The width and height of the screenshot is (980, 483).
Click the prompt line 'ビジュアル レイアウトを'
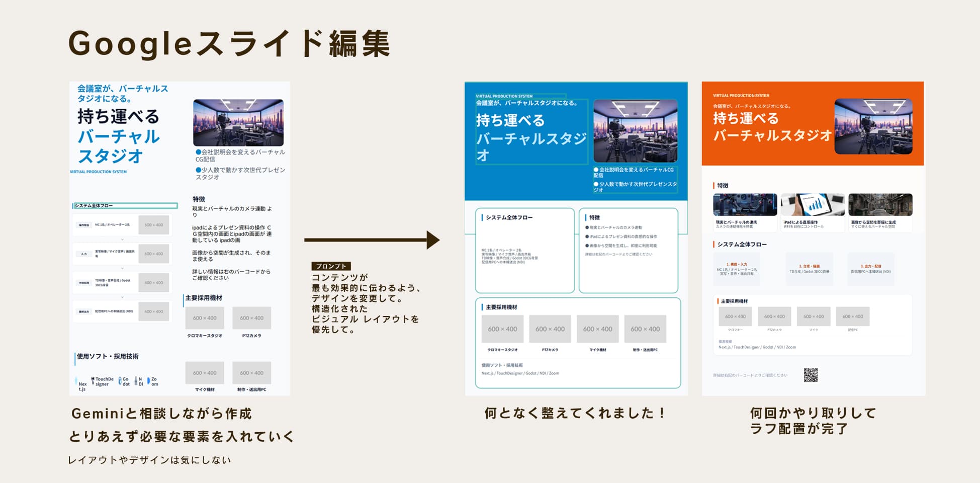coord(366,319)
